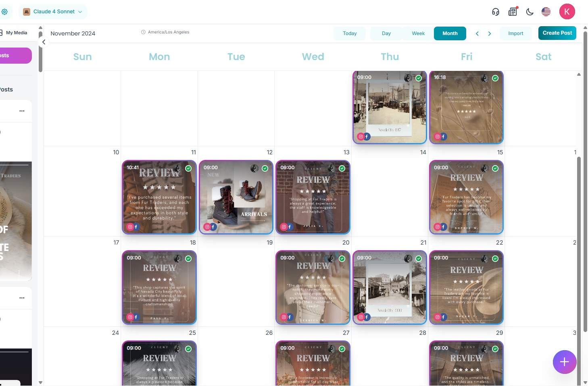Click profile avatar on the 16:18 post
588x386 pixels.
tap(484, 78)
